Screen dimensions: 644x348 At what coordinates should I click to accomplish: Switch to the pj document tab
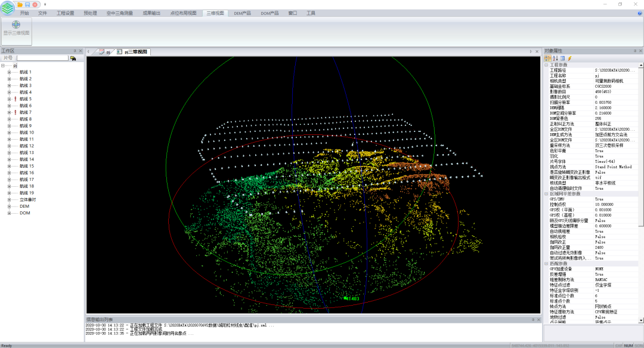click(106, 53)
